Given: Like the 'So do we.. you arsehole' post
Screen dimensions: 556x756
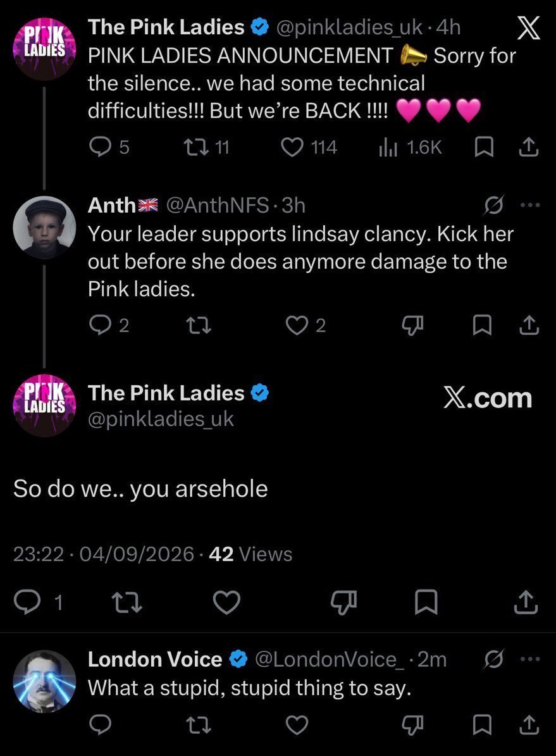Looking at the screenshot, I should tap(226, 602).
